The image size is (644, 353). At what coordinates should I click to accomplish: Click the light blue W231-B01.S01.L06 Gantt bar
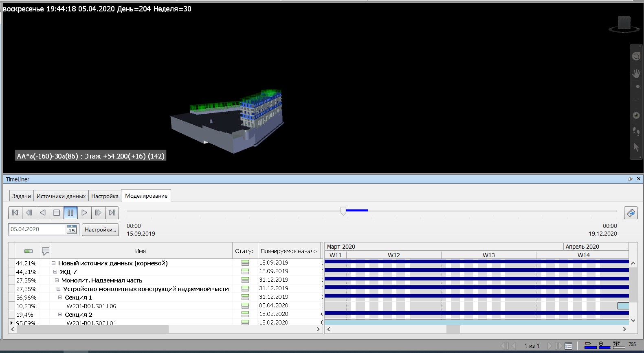pyautogui.click(x=623, y=306)
